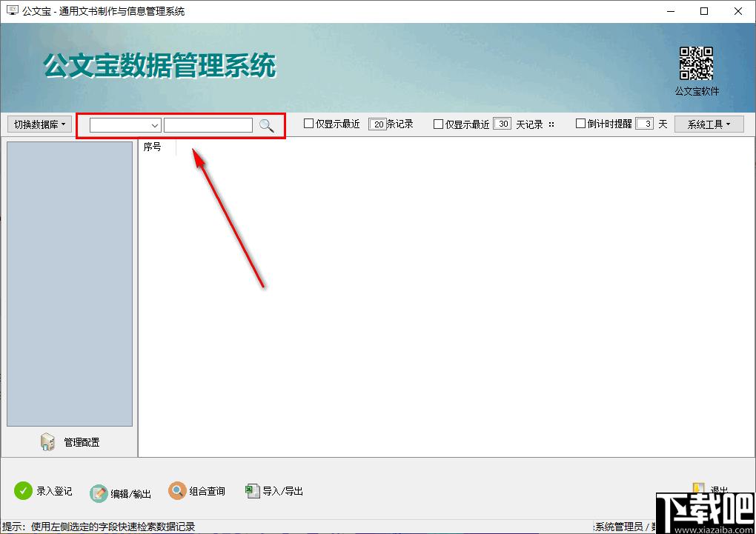
Task: Click the countdown days field showing 3
Action: tap(645, 124)
